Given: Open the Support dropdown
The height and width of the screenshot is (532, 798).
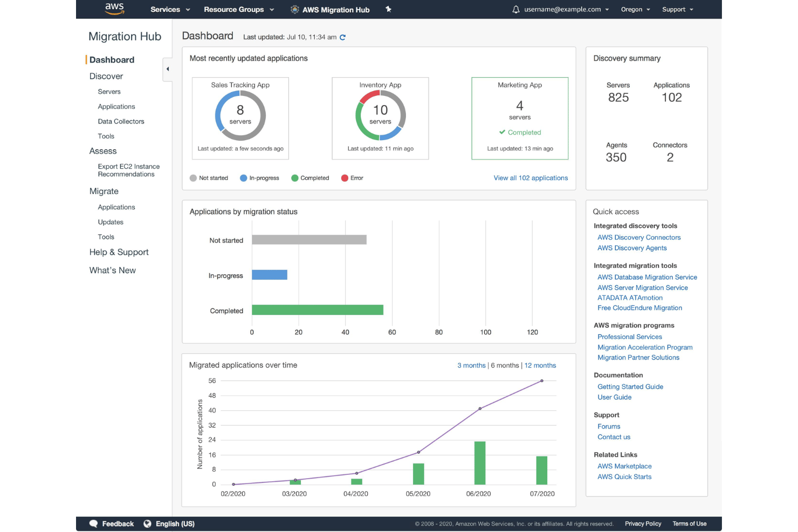Looking at the screenshot, I should click(x=678, y=10).
